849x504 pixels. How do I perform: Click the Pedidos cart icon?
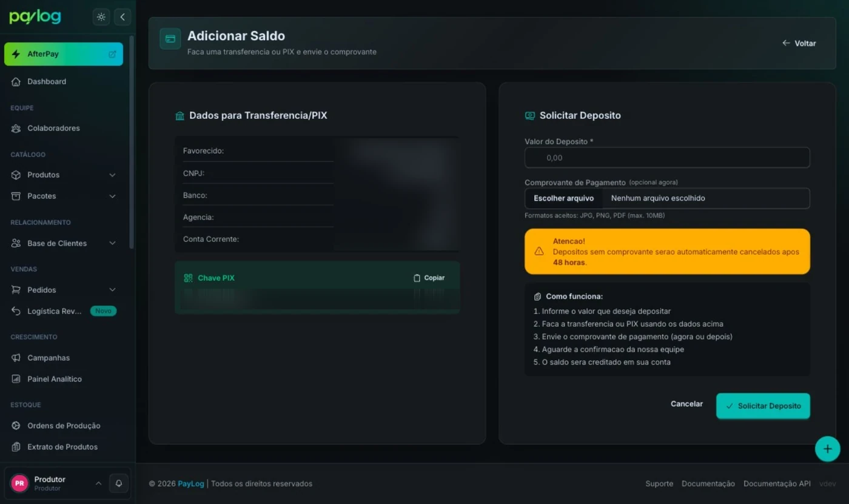tap(16, 290)
